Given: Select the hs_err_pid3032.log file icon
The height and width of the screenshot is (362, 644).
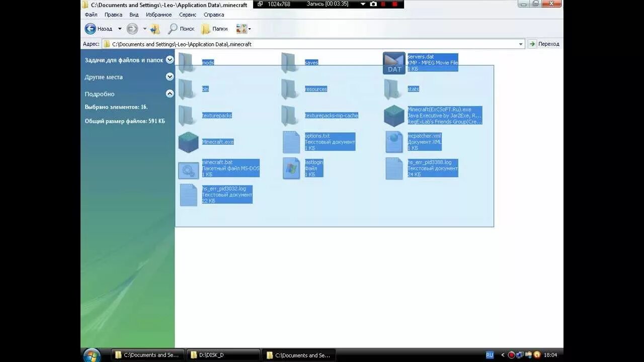Looking at the screenshot, I should 189,195.
